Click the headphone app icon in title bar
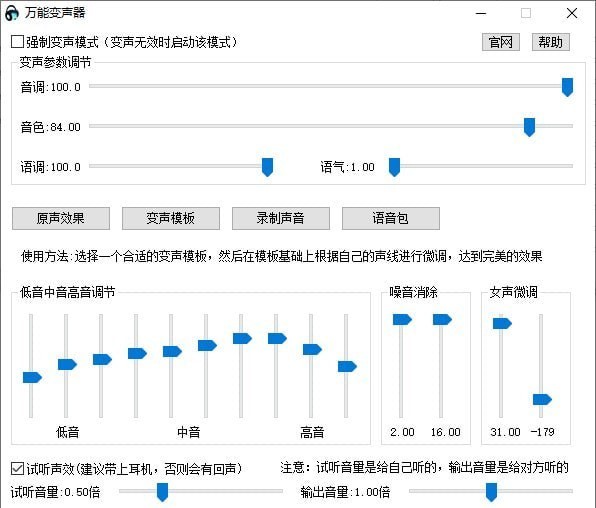 [x=12, y=13]
